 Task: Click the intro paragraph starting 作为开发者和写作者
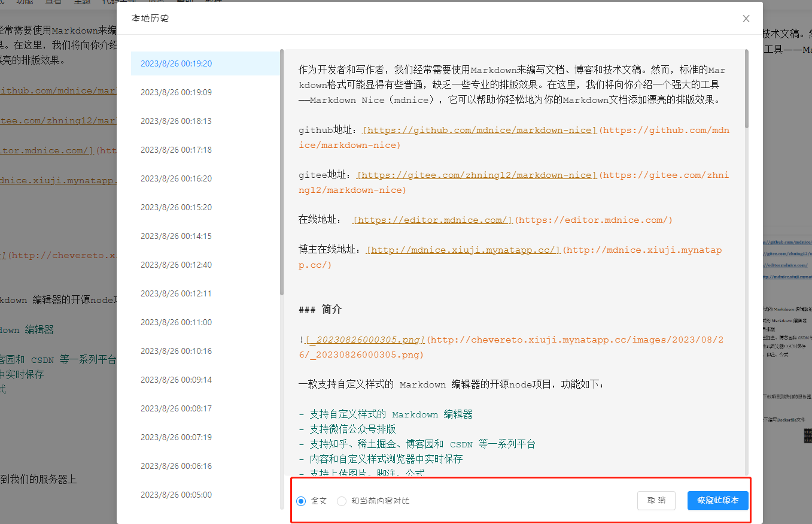(513, 85)
